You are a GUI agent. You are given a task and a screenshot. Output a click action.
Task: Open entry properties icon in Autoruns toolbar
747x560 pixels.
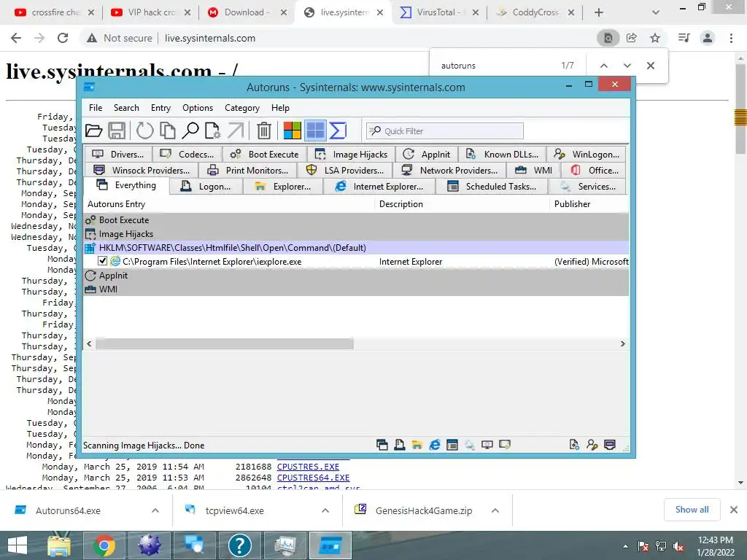212,131
